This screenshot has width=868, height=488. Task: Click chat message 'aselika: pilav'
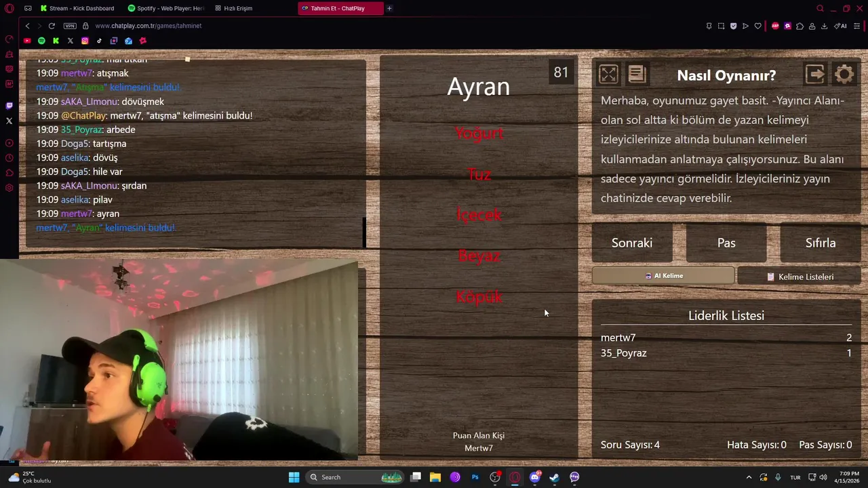[x=75, y=200]
